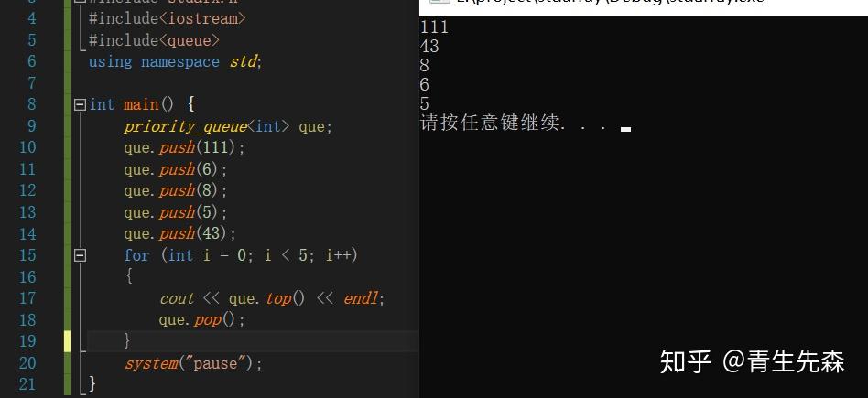Click the #include<iostream> line
868x398 pixels.
coord(168,19)
